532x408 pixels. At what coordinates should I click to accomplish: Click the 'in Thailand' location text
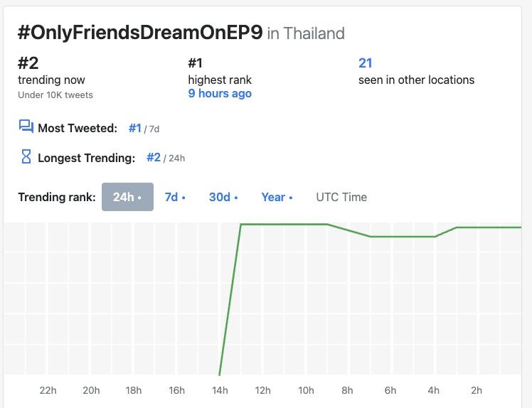tap(306, 33)
